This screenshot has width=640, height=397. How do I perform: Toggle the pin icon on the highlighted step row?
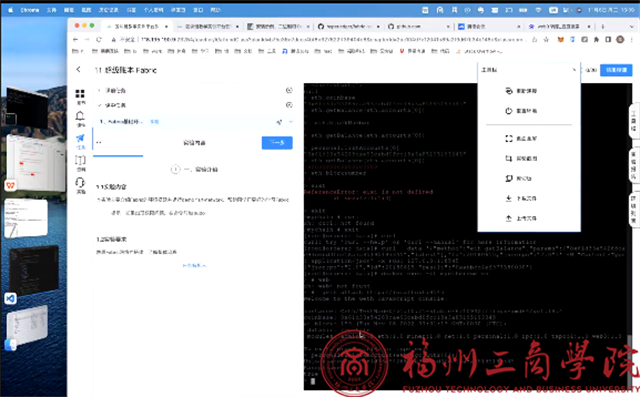tap(279, 122)
